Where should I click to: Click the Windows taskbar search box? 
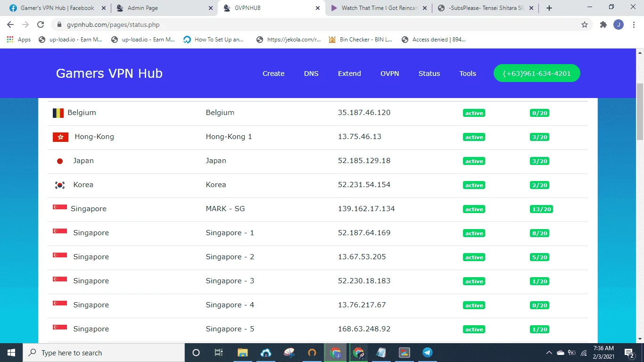pos(104,353)
